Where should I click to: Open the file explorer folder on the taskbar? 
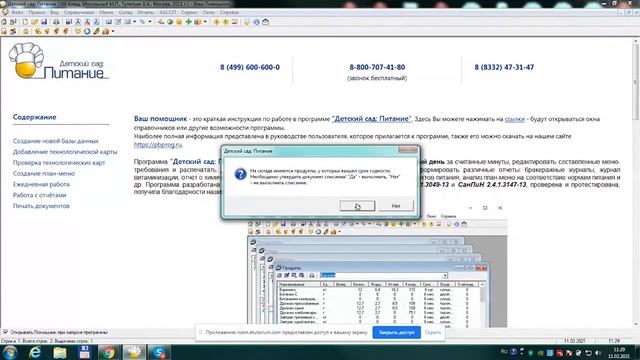[x=60, y=352]
